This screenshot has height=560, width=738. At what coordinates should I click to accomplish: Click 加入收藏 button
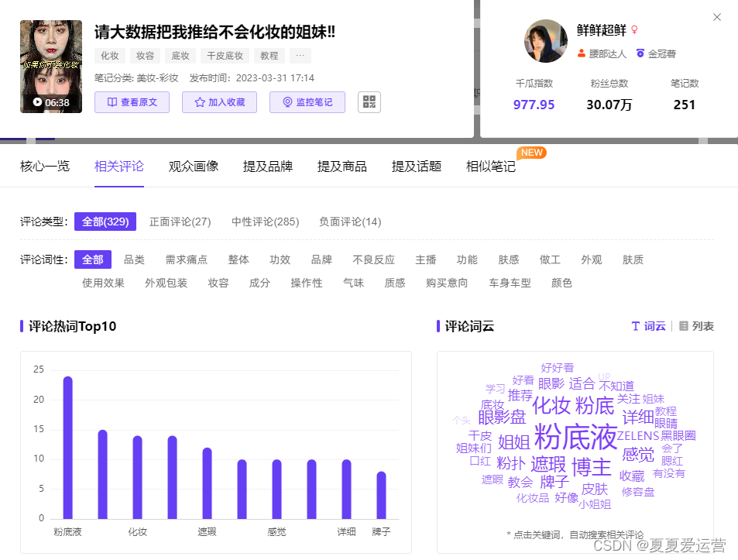(x=219, y=102)
